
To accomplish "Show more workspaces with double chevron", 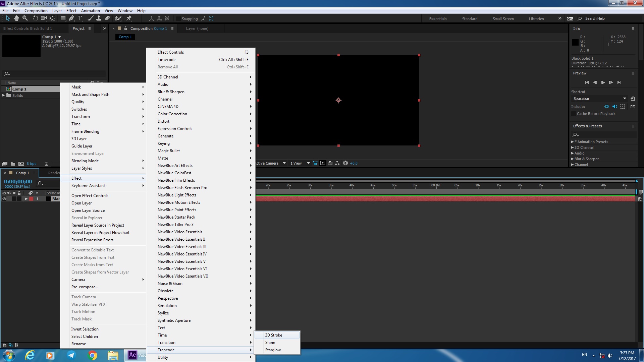I will pos(560,18).
